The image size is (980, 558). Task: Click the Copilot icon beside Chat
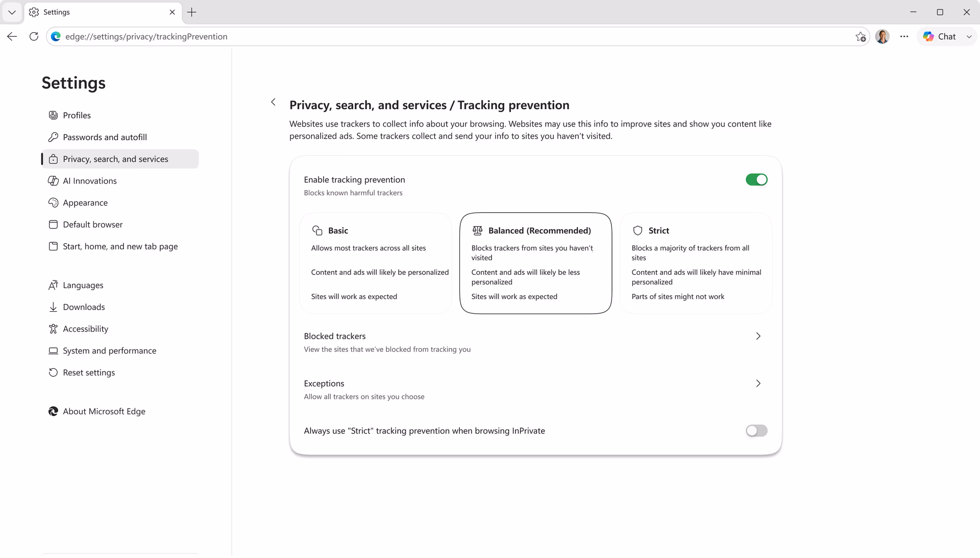click(928, 37)
